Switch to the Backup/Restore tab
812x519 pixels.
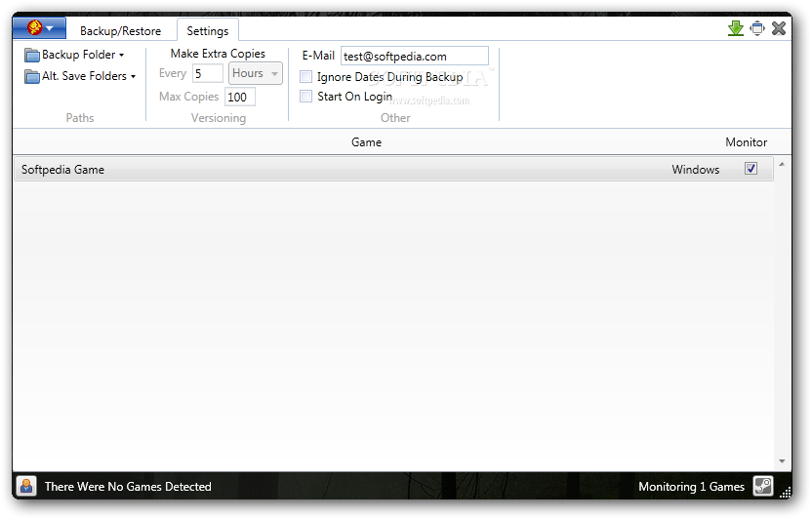[120, 31]
